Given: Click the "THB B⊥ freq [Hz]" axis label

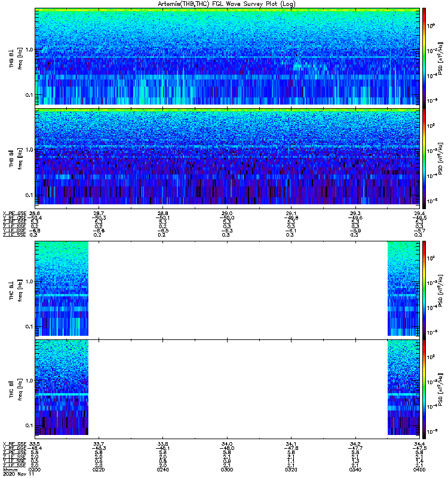Looking at the screenshot, I should [16, 58].
